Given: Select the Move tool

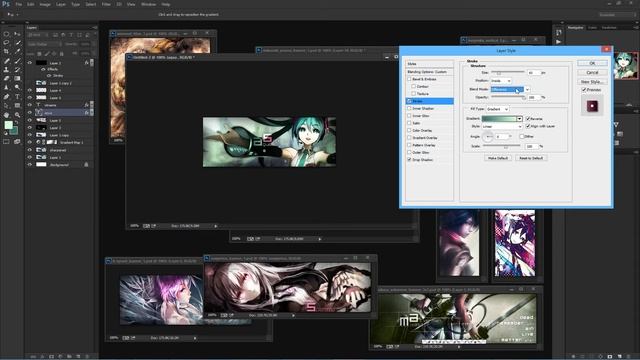Looking at the screenshot, I should (17, 34).
